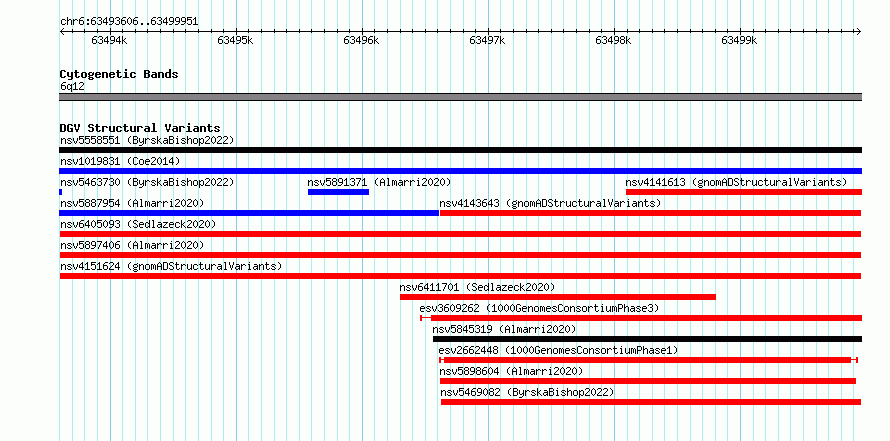Click the short nsv5891371 blue bar
Viewport: 890px width, 441px height.
click(x=338, y=192)
